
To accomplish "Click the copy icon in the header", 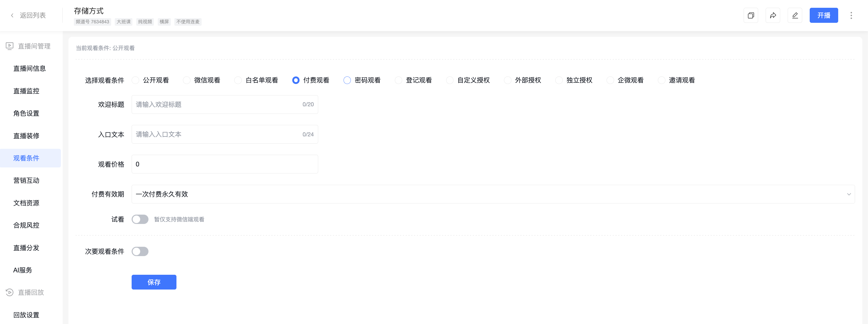I will [x=751, y=15].
